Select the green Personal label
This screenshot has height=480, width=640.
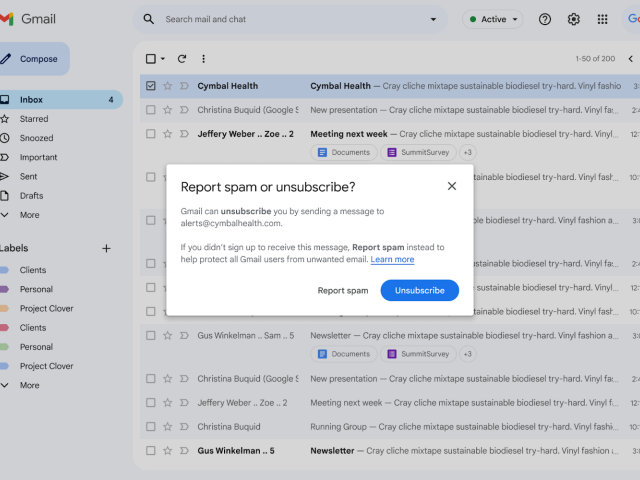[x=36, y=347]
